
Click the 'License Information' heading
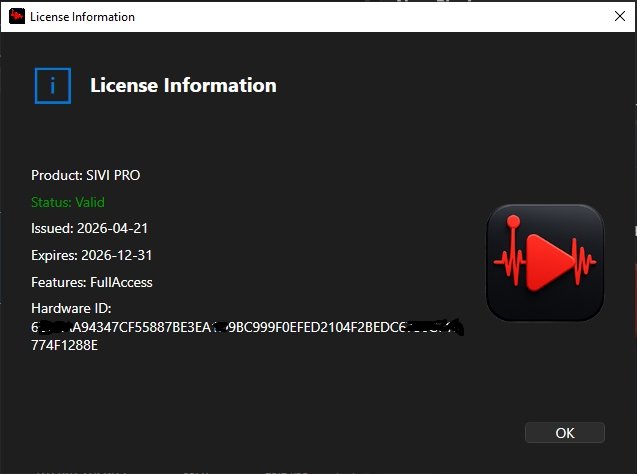(183, 85)
